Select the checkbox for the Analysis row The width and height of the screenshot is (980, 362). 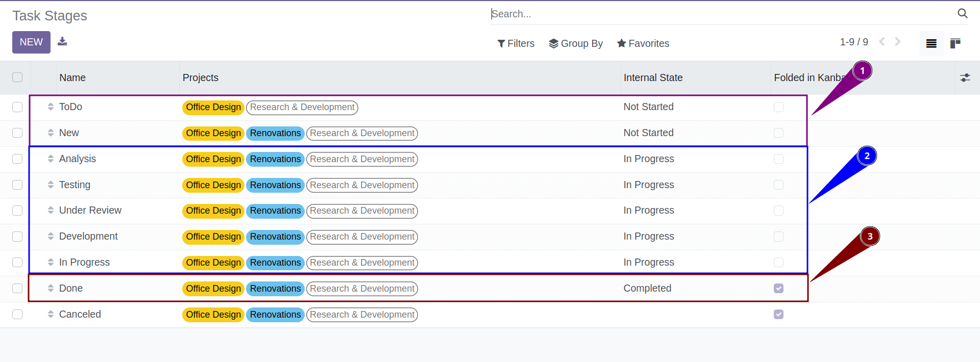click(17, 159)
